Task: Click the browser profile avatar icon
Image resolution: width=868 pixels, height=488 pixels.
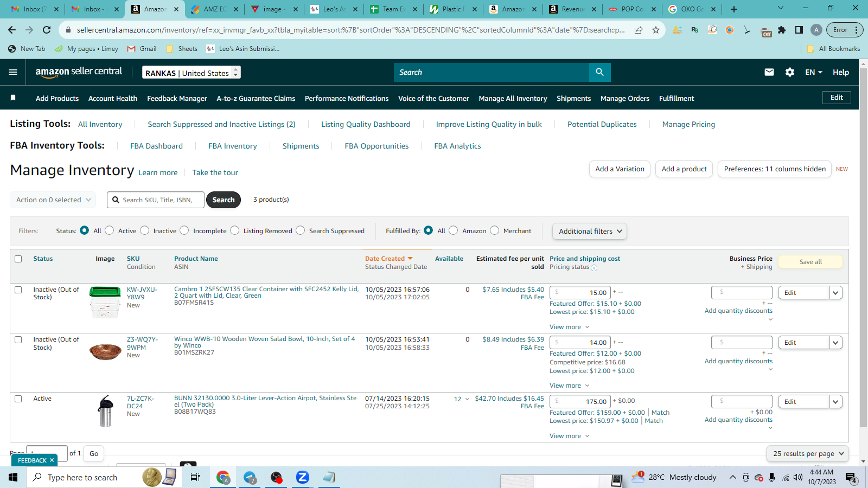Action: pyautogui.click(x=816, y=30)
